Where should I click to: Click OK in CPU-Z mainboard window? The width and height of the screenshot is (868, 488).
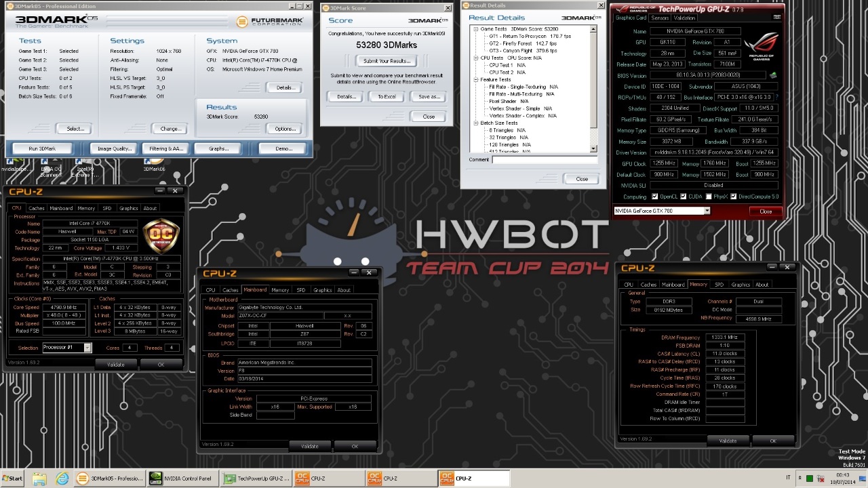pyautogui.click(x=355, y=446)
